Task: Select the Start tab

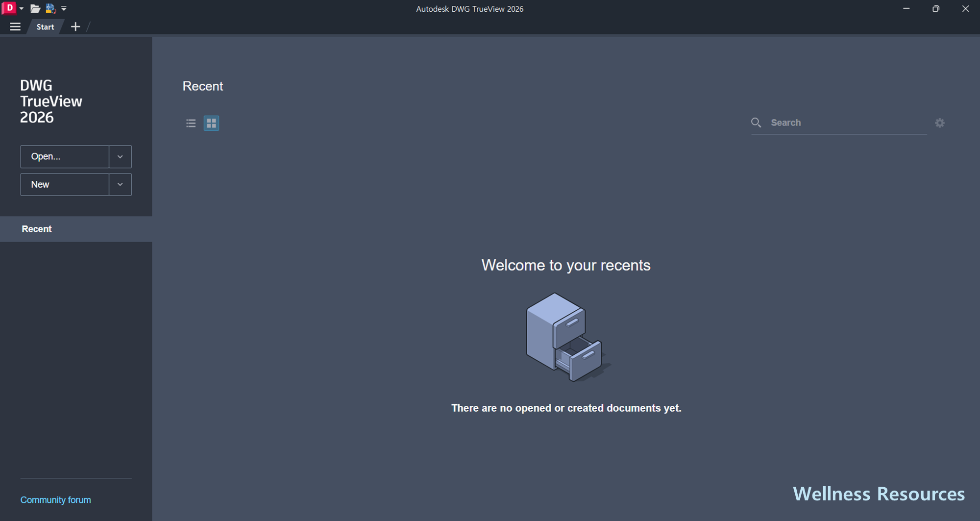Action: click(45, 27)
